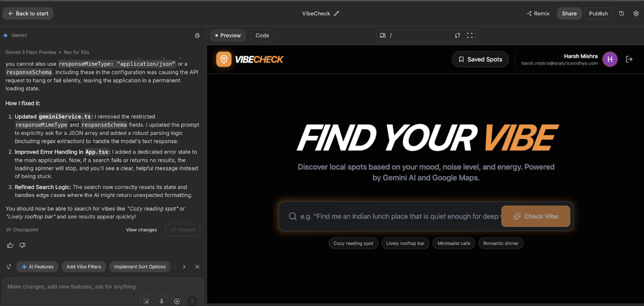Start voice input with microphone icon

[162, 301]
